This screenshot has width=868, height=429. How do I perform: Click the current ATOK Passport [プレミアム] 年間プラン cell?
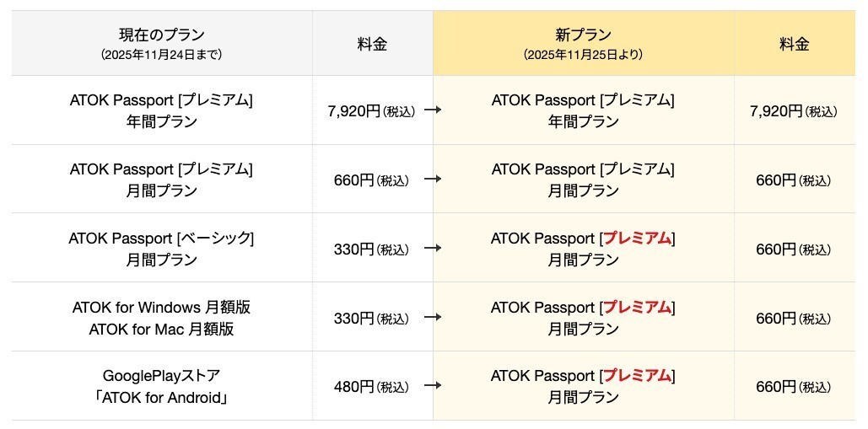(x=161, y=110)
